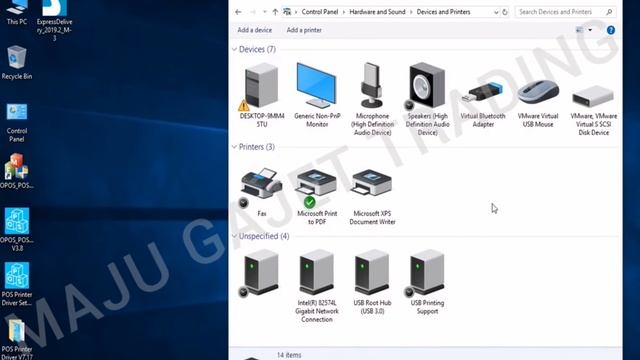640x360 pixels.
Task: Select the Recycle Bin desktop icon
Action: 17,62
